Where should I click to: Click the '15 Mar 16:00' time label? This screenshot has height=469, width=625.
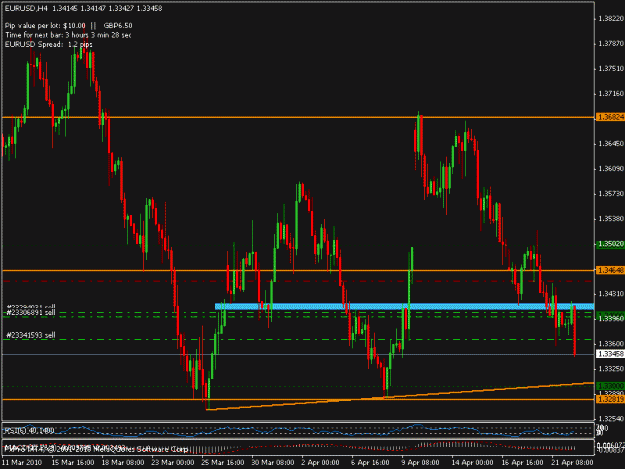point(73,462)
